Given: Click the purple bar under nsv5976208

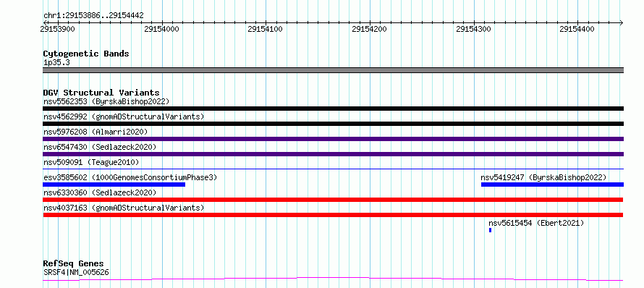Looking at the screenshot, I should [333, 139].
